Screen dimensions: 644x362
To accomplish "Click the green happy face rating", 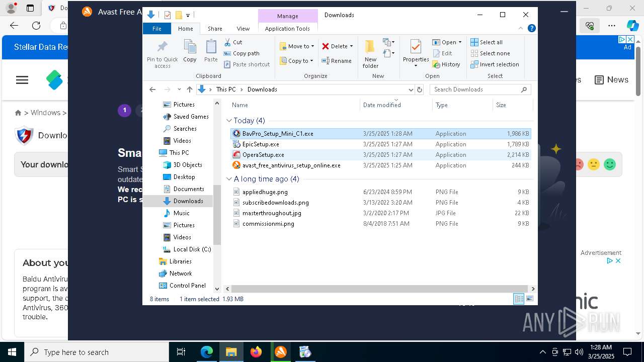I will pyautogui.click(x=610, y=164).
